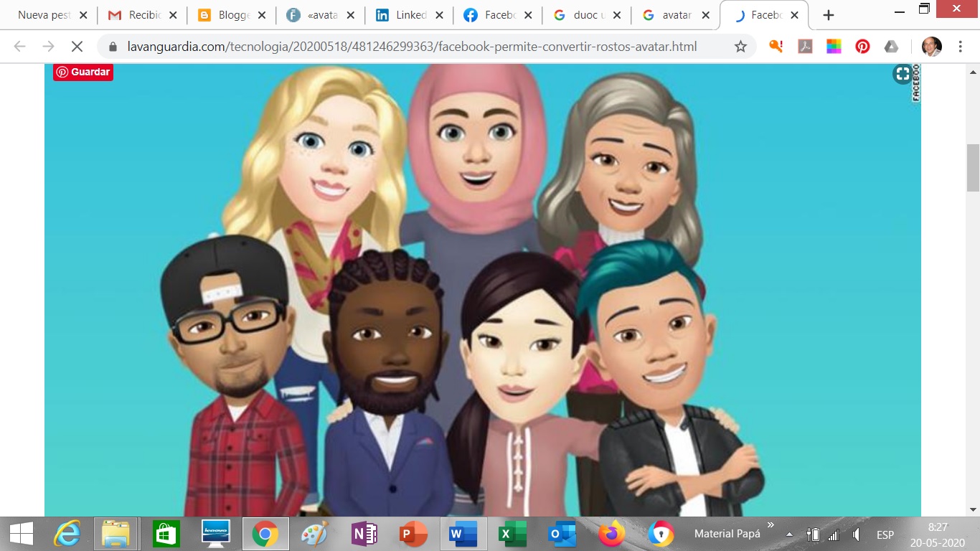Show hidden system tray icons
Viewport: 980px width, 551px height.
coord(789,534)
